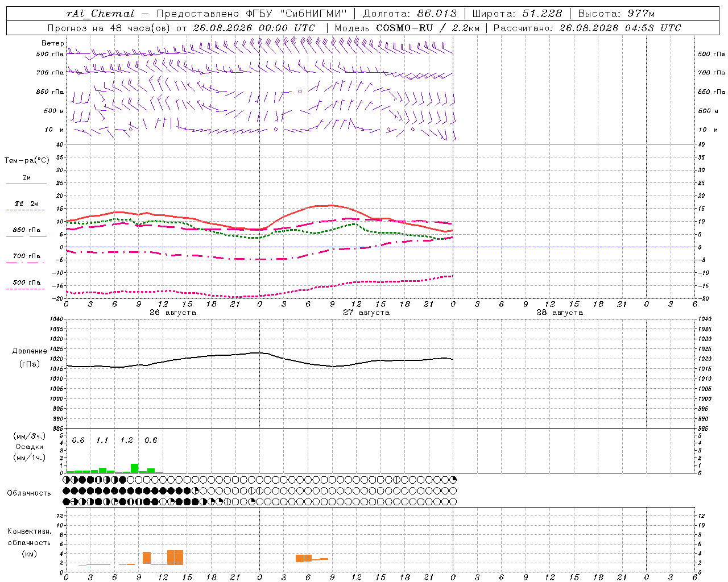Image resolution: width=728 pixels, height=582 pixels.
Task: Click the 28 августа date label
Action: coord(560,313)
